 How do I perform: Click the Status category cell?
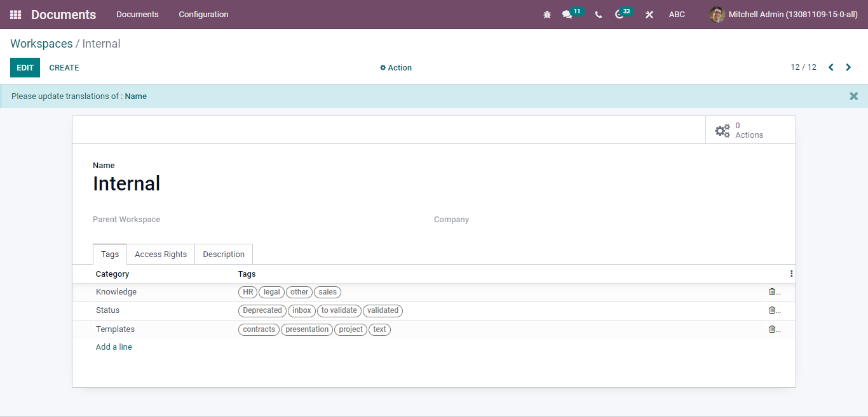click(108, 310)
